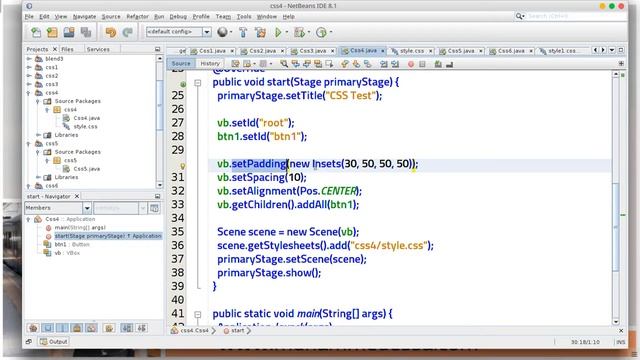Image resolution: width=640 pixels, height=360 pixels.
Task: Click the History view button
Action: pos(210,64)
